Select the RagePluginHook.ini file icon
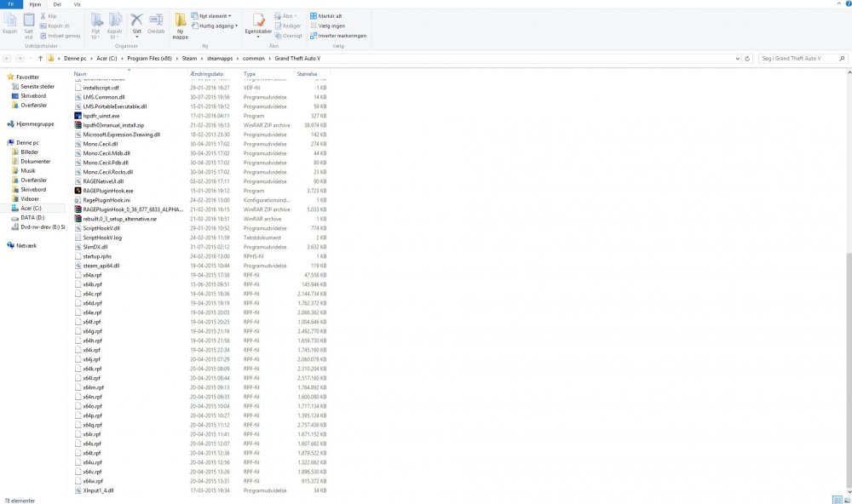The height and width of the screenshot is (504, 852). pos(78,200)
